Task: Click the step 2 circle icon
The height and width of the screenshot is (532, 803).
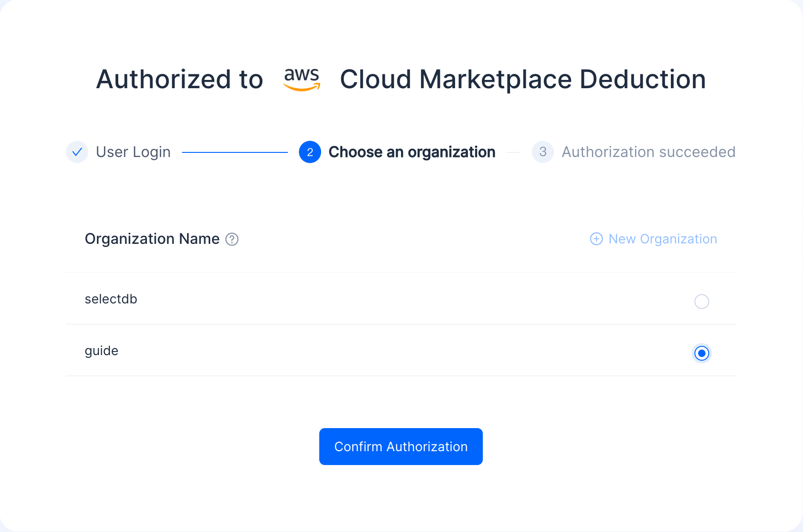Action: click(x=310, y=152)
